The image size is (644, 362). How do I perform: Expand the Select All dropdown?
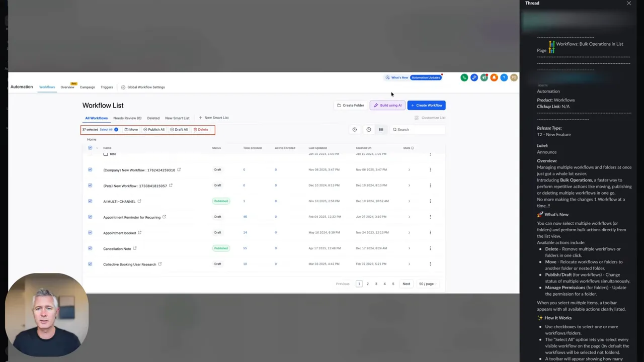point(116,129)
